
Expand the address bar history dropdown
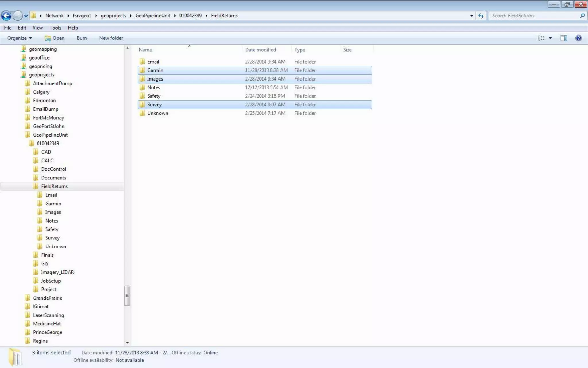471,16
